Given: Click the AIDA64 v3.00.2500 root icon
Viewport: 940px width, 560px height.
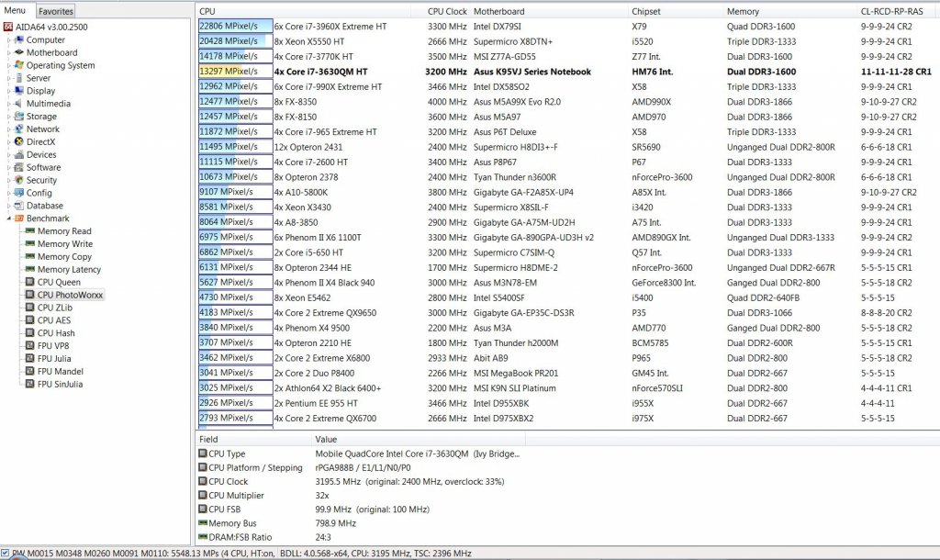Looking at the screenshot, I should tap(7, 27).
